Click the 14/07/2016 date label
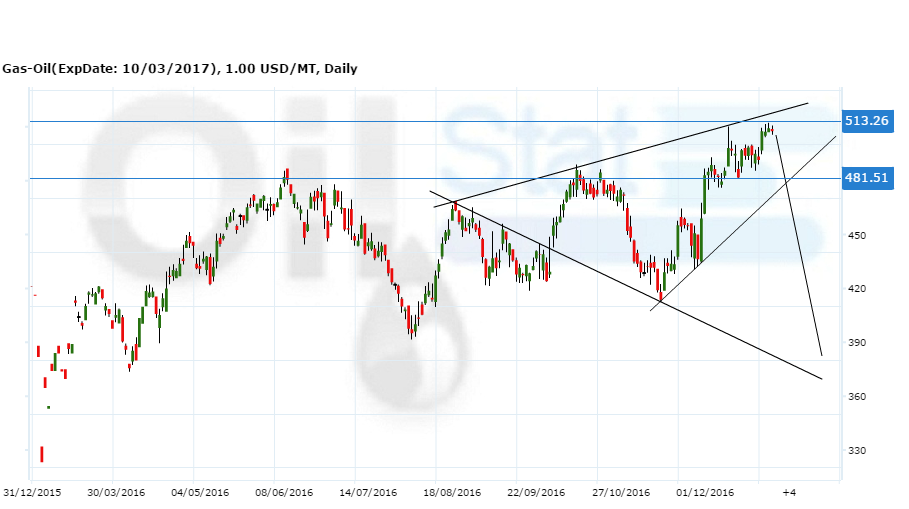Image resolution: width=909 pixels, height=509 pixels. 367,493
